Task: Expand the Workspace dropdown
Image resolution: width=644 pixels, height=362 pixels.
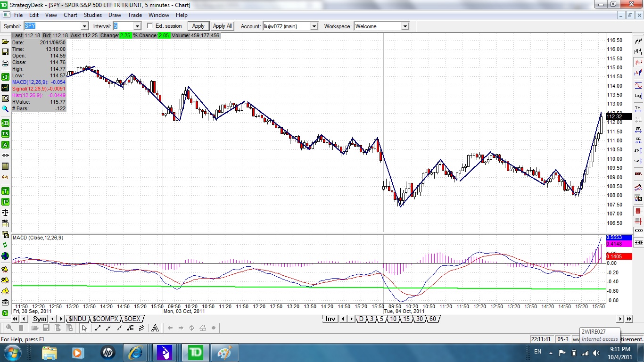Action: [x=405, y=26]
